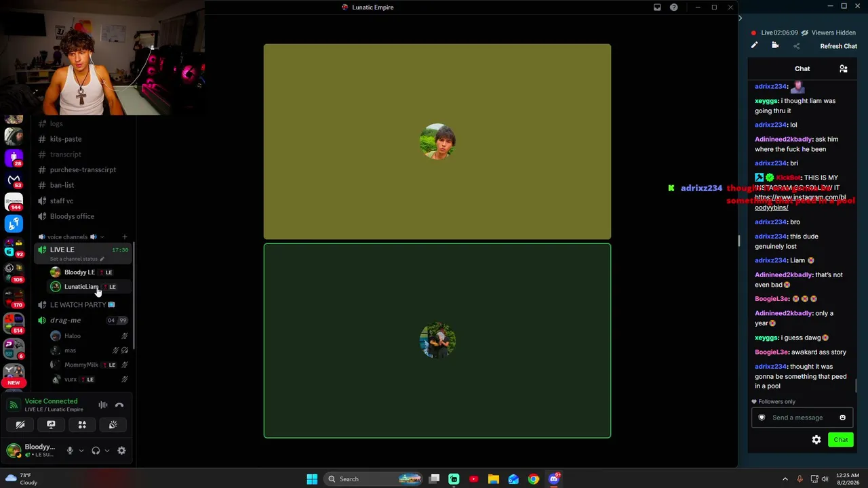Show hidden system tray icons
868x488 pixels.
(785, 479)
